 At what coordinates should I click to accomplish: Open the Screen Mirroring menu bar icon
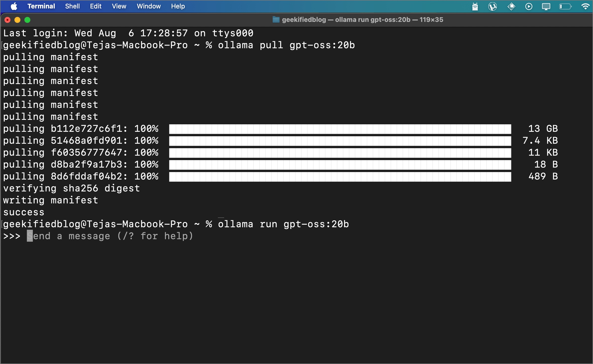[x=546, y=6]
